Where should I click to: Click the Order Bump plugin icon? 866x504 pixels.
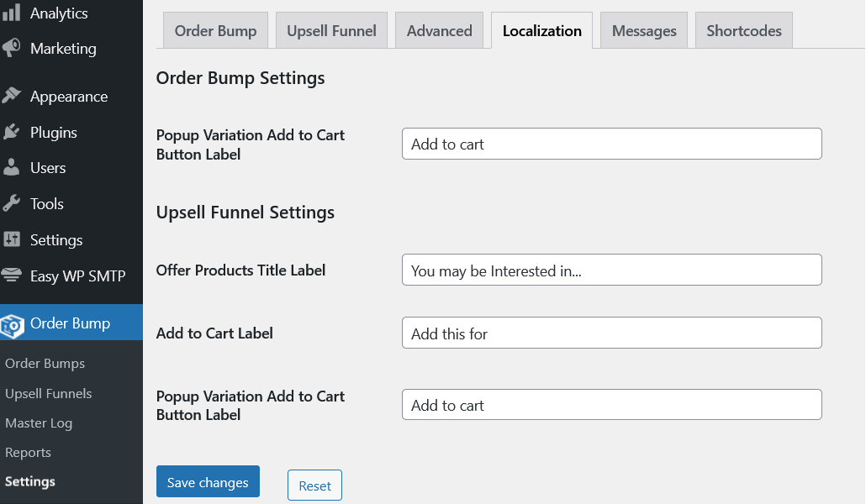(12, 323)
